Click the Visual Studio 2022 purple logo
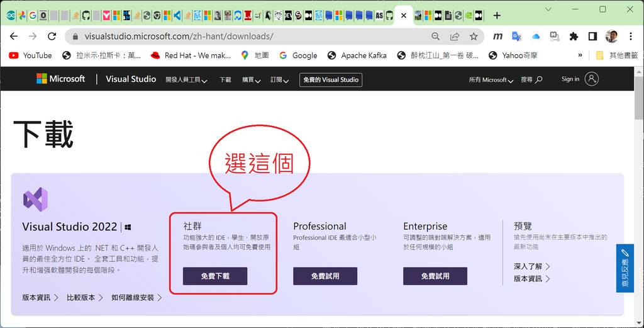 pyautogui.click(x=36, y=200)
